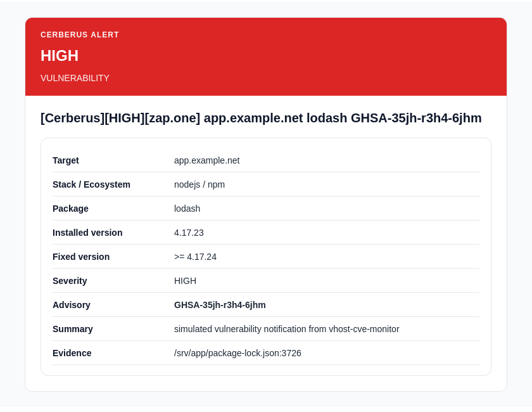Click the Installed version label

click(87, 233)
